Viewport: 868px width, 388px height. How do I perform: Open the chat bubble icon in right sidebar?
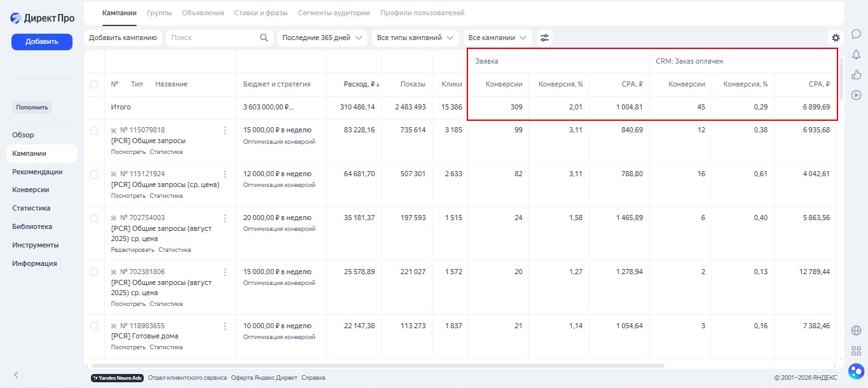[856, 34]
